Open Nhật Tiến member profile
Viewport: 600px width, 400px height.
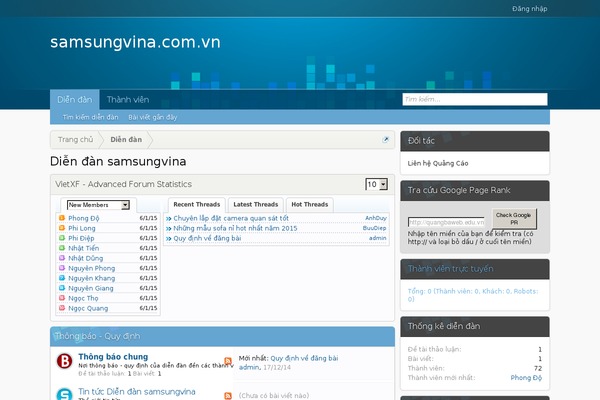[x=83, y=248]
